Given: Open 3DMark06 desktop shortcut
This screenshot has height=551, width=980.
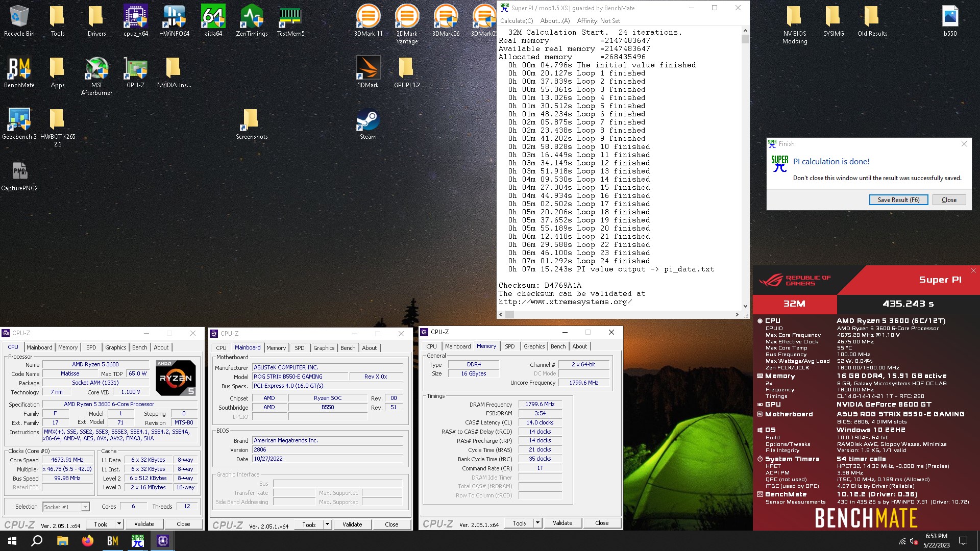Looking at the screenshot, I should coord(446,20).
